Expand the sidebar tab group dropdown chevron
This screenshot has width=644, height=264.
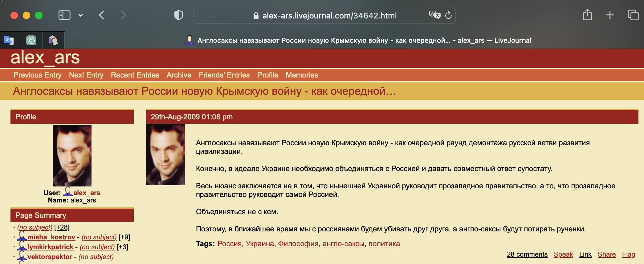tap(81, 15)
